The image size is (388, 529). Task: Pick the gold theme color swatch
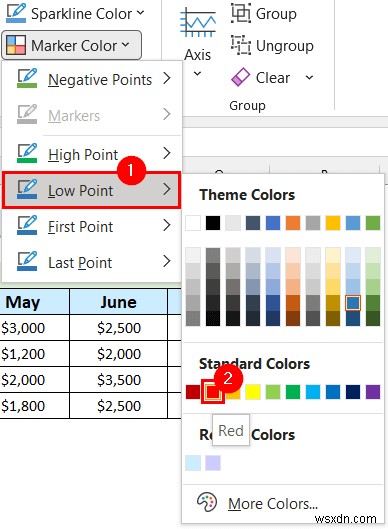333,223
